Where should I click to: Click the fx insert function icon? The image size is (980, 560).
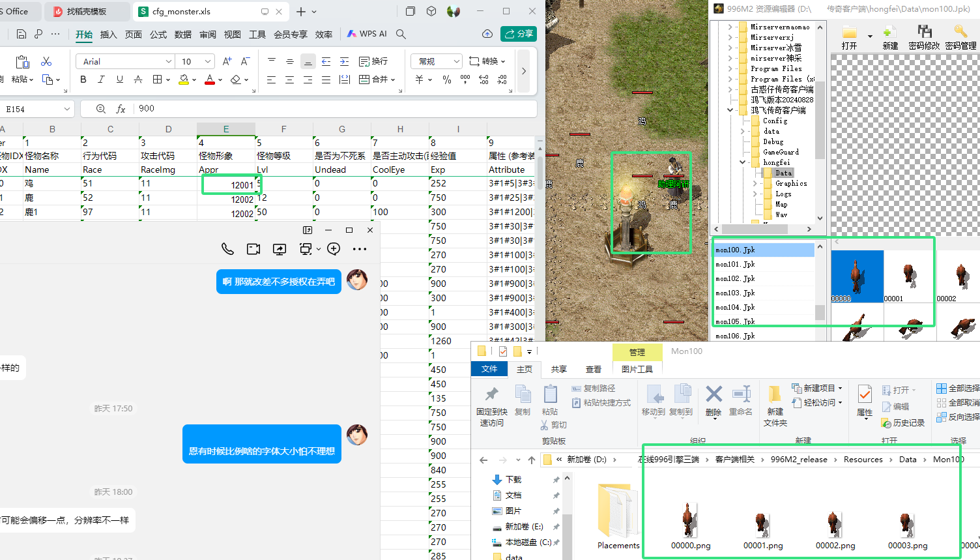(121, 109)
